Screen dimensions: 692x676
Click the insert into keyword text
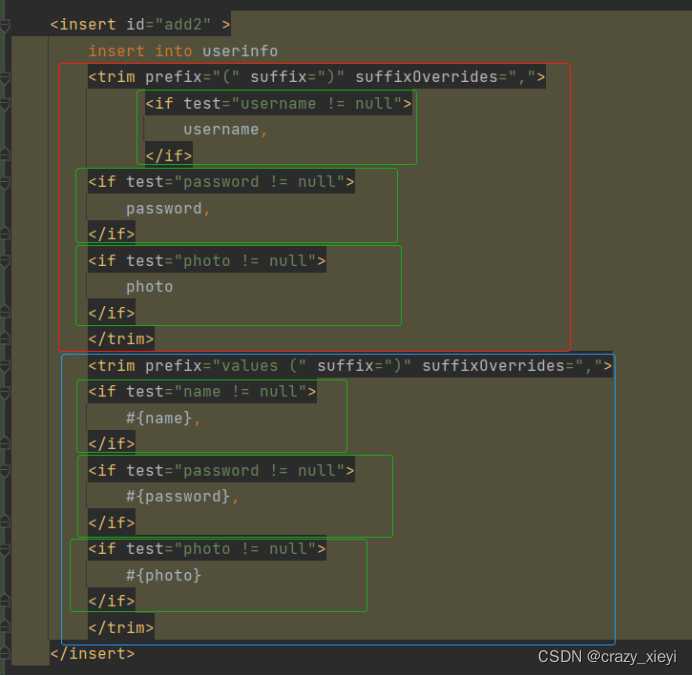coord(140,51)
